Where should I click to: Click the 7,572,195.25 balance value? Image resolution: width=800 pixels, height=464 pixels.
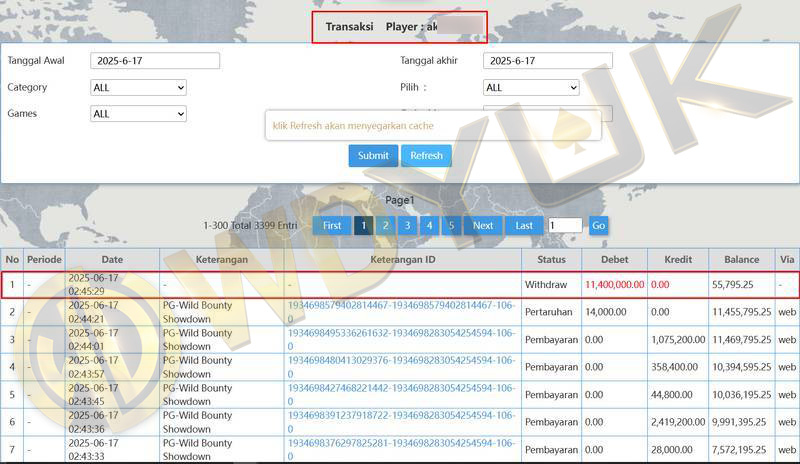pyautogui.click(x=739, y=450)
